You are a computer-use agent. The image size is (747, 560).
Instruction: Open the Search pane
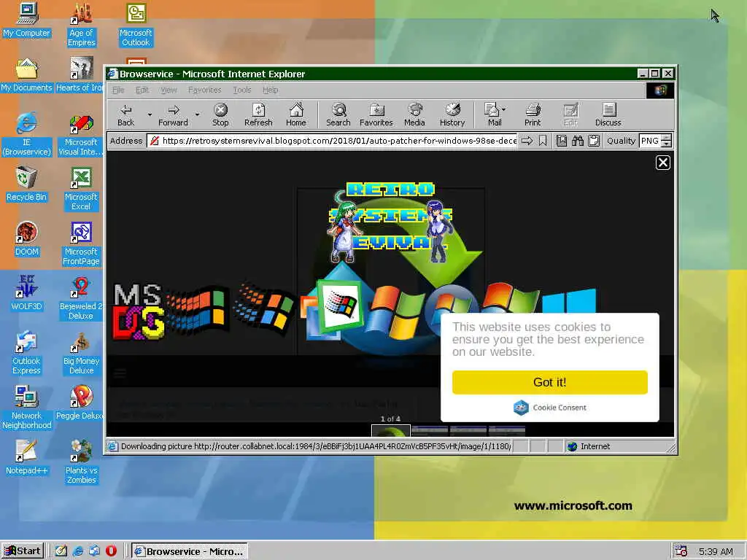[338, 114]
